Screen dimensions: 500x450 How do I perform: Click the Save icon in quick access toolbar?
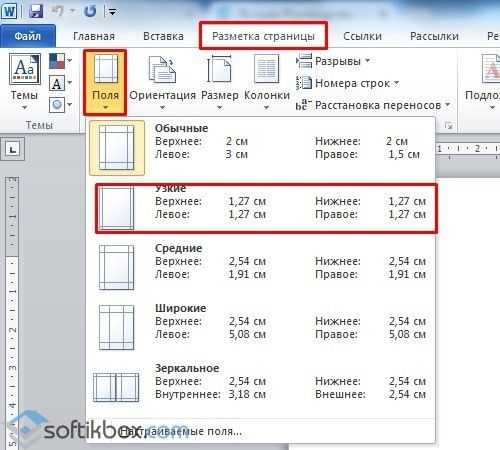[x=36, y=11]
